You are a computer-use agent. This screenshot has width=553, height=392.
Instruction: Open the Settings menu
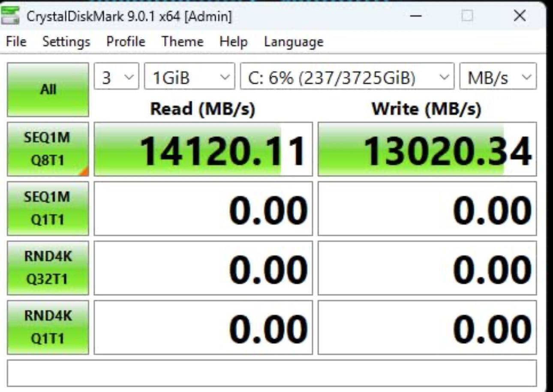tap(66, 42)
